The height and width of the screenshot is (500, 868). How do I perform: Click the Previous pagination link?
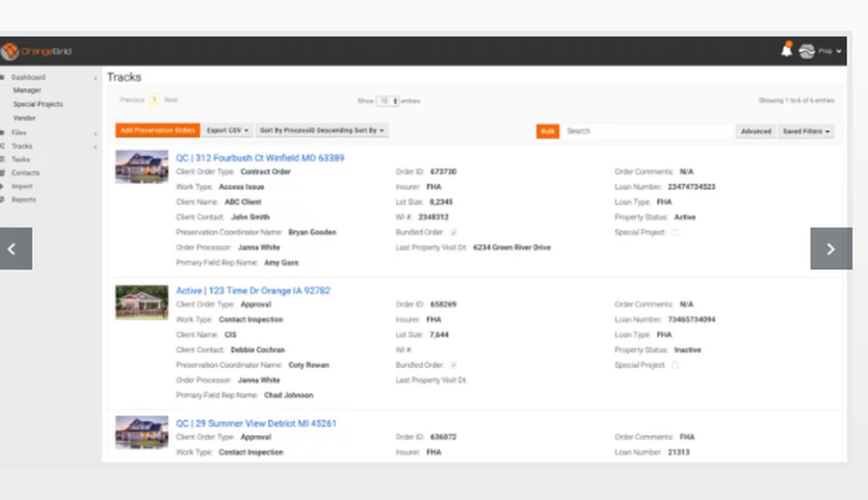(x=132, y=100)
